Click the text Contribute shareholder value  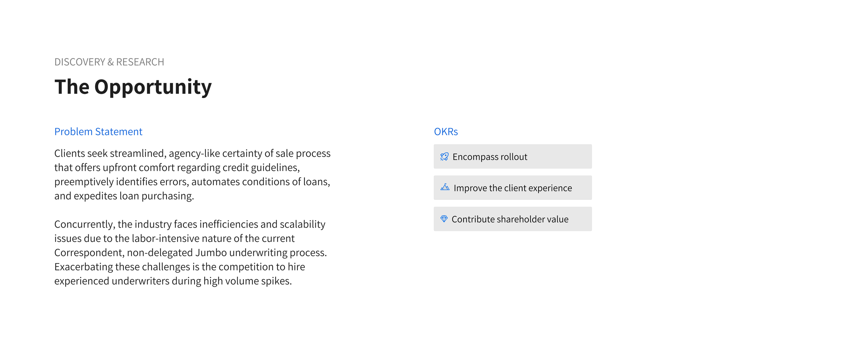click(x=510, y=219)
